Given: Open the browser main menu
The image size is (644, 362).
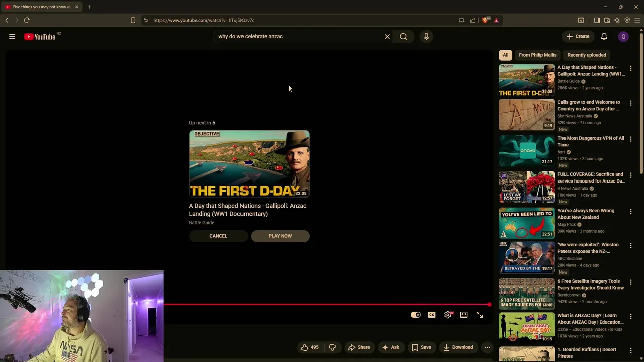Looking at the screenshot, I should 637,20.
